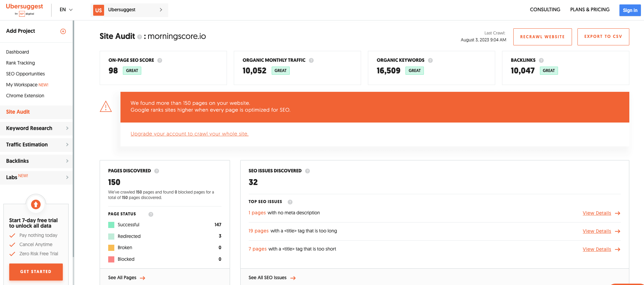Screen dimensions: 644x285
Task: Click the US project badge icon
Action: tap(99, 10)
